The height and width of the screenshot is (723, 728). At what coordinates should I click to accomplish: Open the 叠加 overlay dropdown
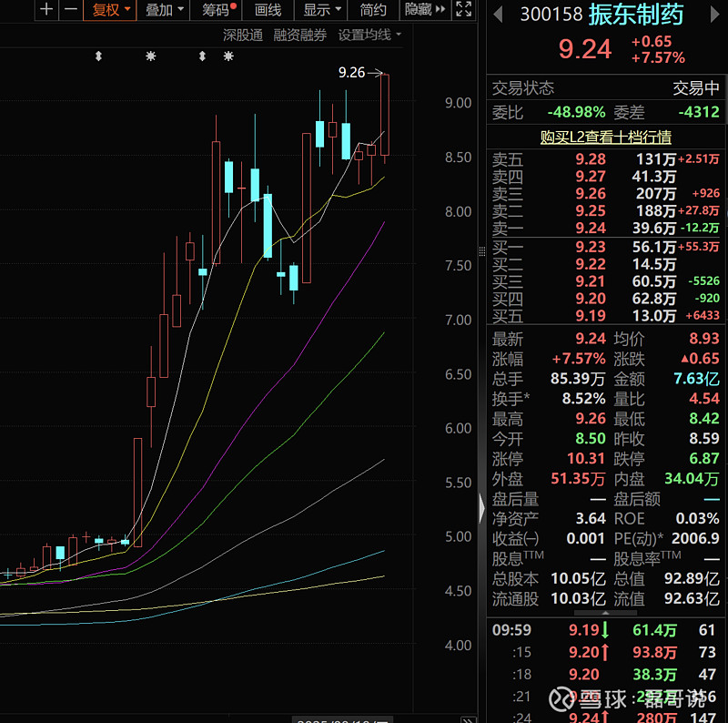pos(164,9)
